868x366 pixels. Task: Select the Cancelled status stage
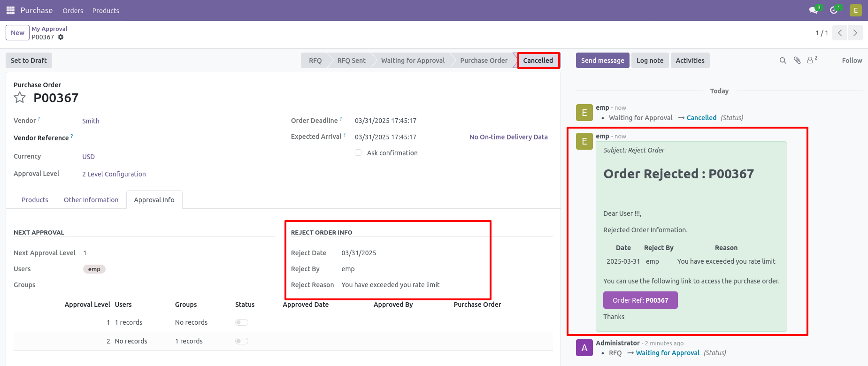538,61
